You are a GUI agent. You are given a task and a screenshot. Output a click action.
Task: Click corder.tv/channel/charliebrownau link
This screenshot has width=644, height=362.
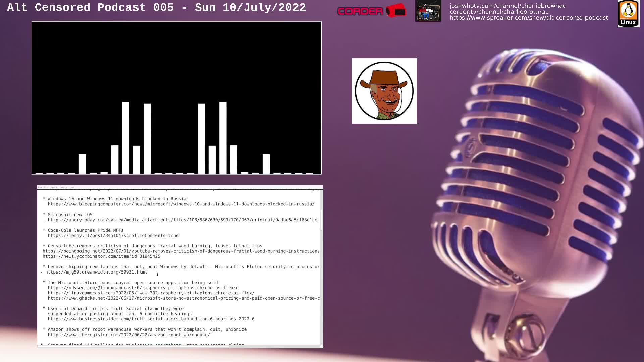[x=499, y=12]
